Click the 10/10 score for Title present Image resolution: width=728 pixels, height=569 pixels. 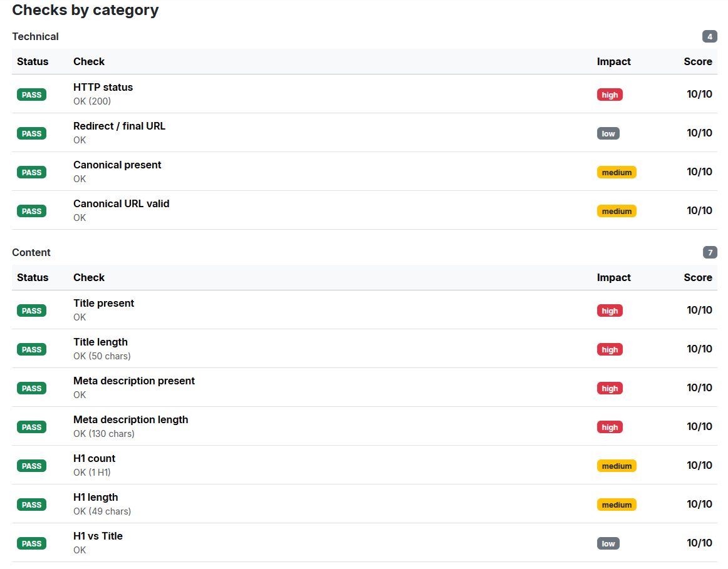pos(699,310)
